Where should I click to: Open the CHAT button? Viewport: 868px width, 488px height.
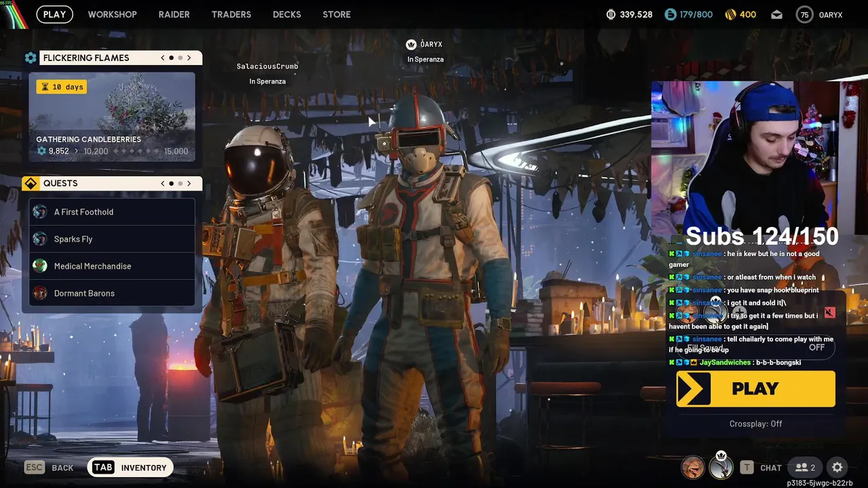click(x=771, y=468)
